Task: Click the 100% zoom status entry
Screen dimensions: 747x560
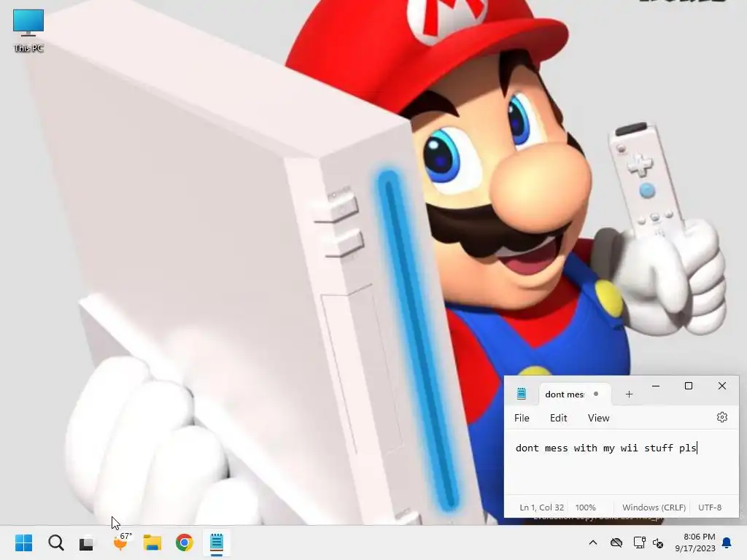Action: pos(585,507)
